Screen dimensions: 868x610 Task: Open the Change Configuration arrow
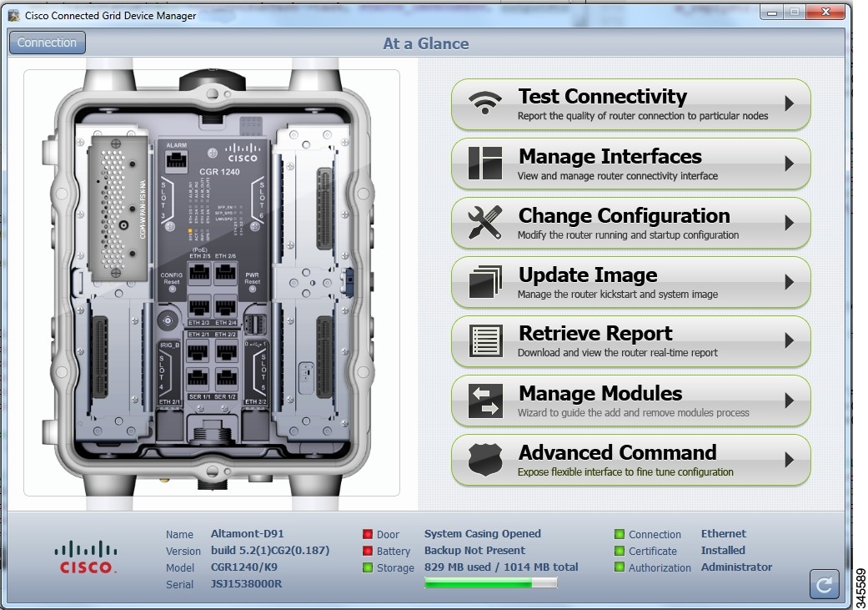tap(790, 222)
